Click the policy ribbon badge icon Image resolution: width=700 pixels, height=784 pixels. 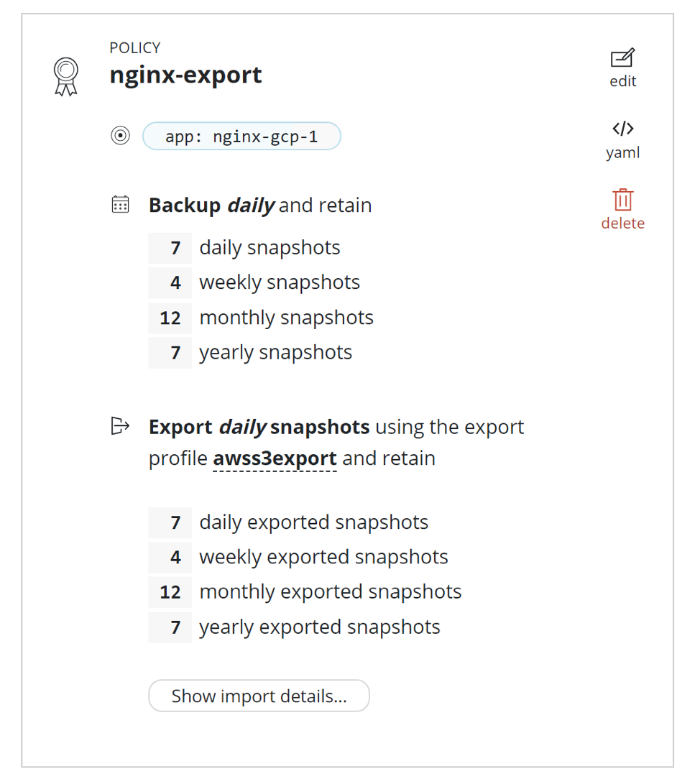[x=66, y=76]
